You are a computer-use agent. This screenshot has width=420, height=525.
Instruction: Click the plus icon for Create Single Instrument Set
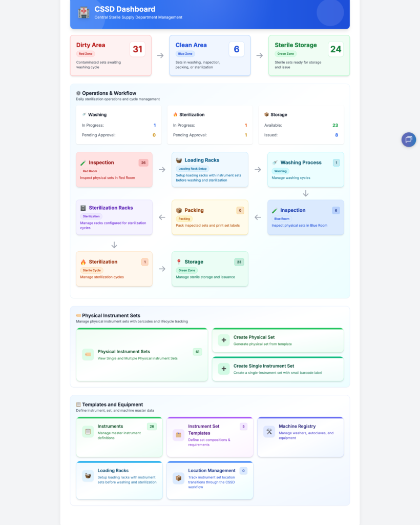224,369
